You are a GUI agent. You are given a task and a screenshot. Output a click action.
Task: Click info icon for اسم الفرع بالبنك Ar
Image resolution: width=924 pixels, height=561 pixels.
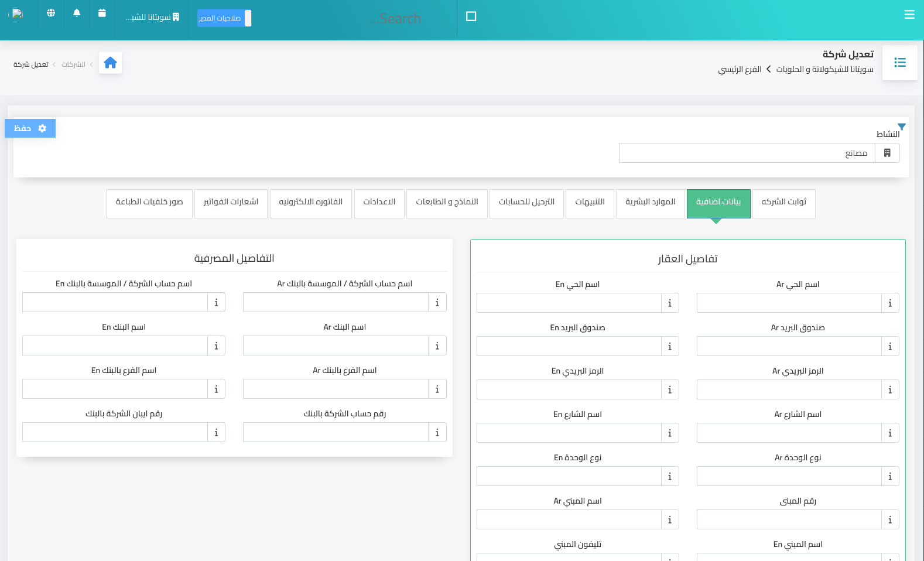pos(437,389)
